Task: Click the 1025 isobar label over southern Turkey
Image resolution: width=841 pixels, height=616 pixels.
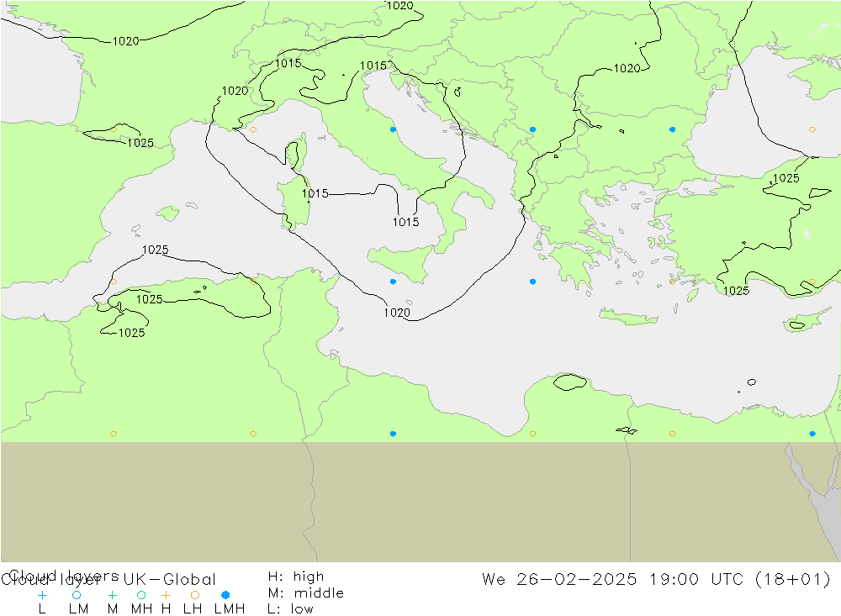Action: coord(736,291)
